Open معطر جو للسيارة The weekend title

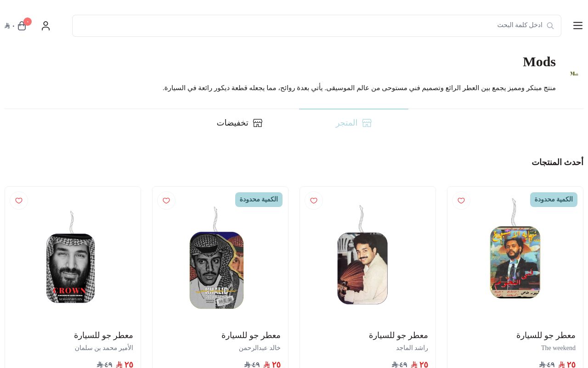[x=546, y=335]
